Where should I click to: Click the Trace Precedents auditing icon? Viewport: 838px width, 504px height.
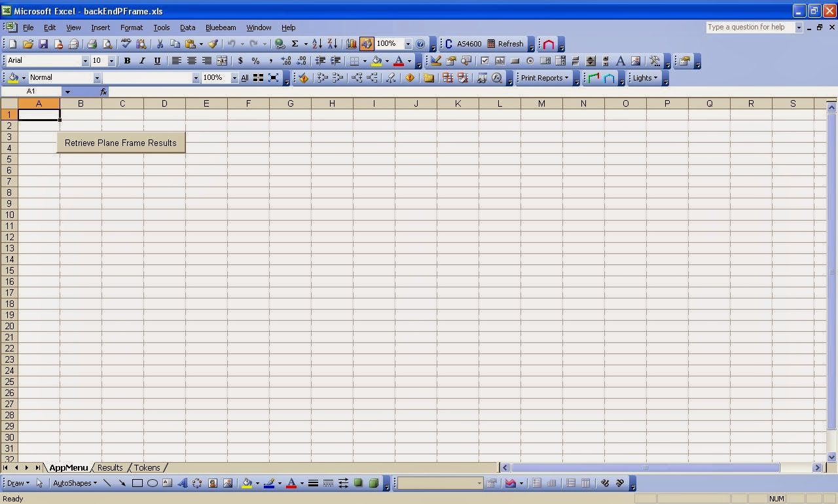(x=321, y=78)
